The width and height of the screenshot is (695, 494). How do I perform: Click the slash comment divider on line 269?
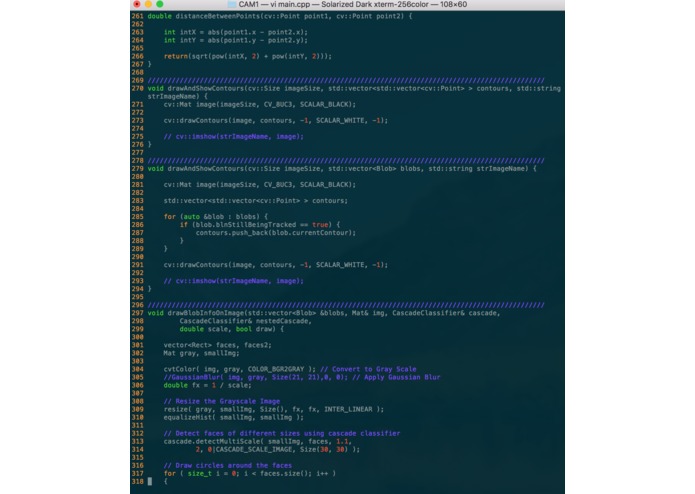coord(346,81)
